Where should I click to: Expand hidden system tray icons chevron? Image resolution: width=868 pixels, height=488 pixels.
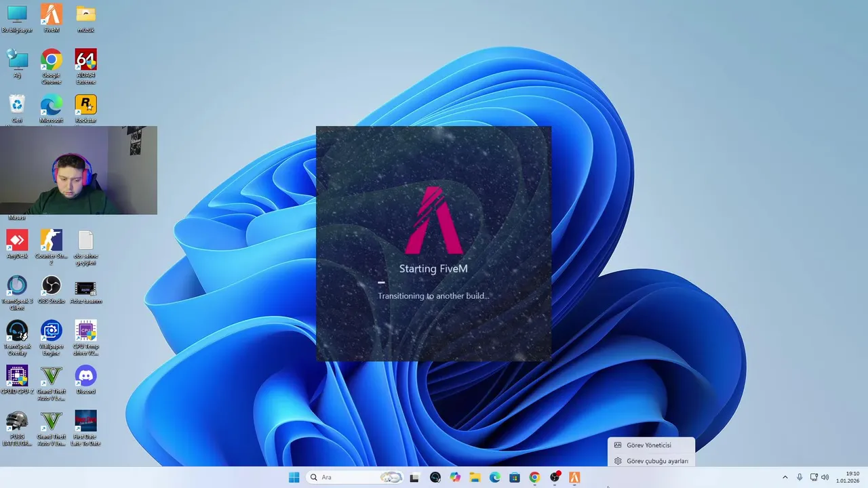click(x=785, y=477)
